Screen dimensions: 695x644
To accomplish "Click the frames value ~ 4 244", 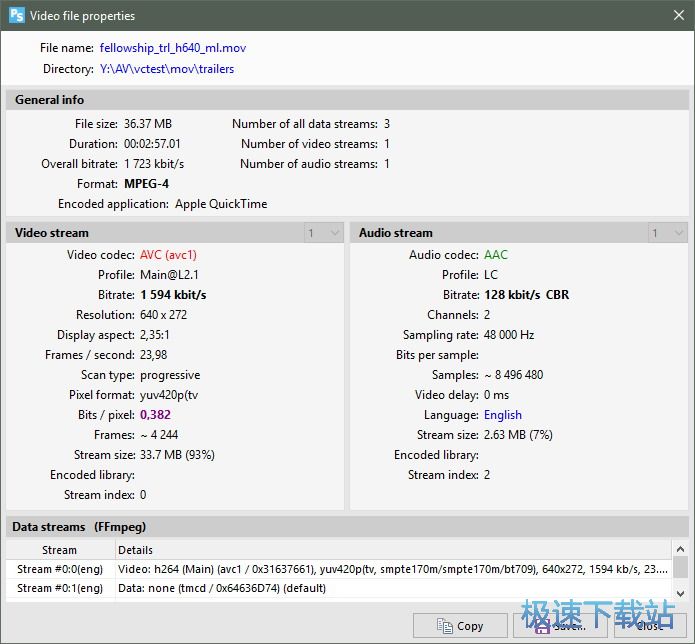I will coord(159,435).
